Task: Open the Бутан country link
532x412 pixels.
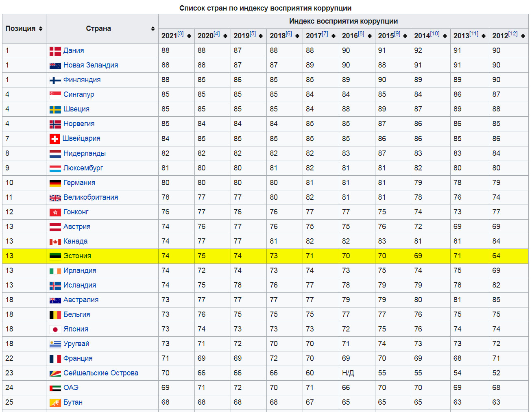Action: [x=73, y=402]
